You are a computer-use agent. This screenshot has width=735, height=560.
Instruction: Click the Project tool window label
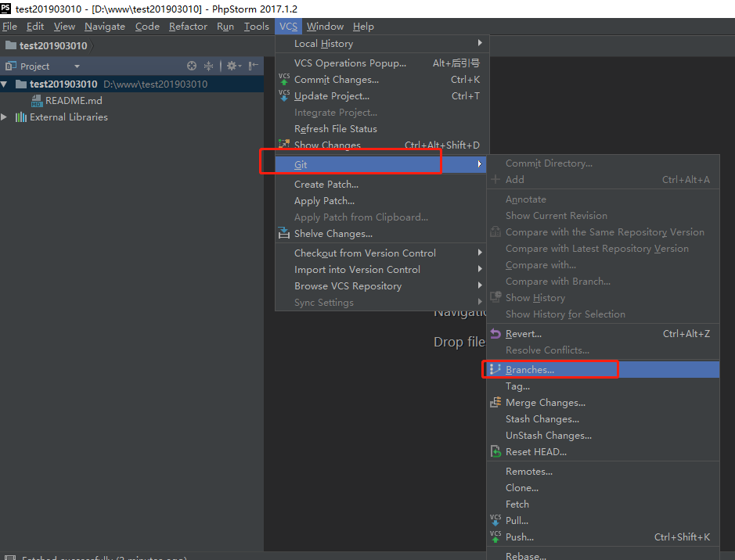[34, 66]
